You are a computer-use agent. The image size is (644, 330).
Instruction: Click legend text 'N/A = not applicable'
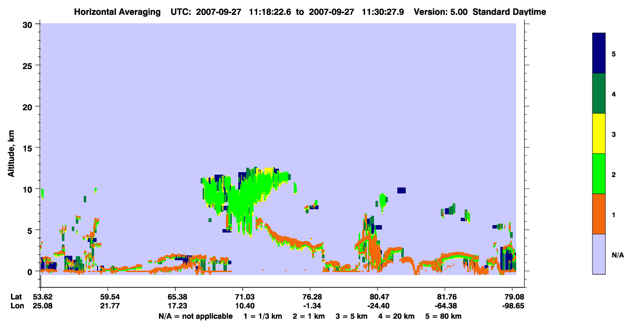pyautogui.click(x=195, y=316)
